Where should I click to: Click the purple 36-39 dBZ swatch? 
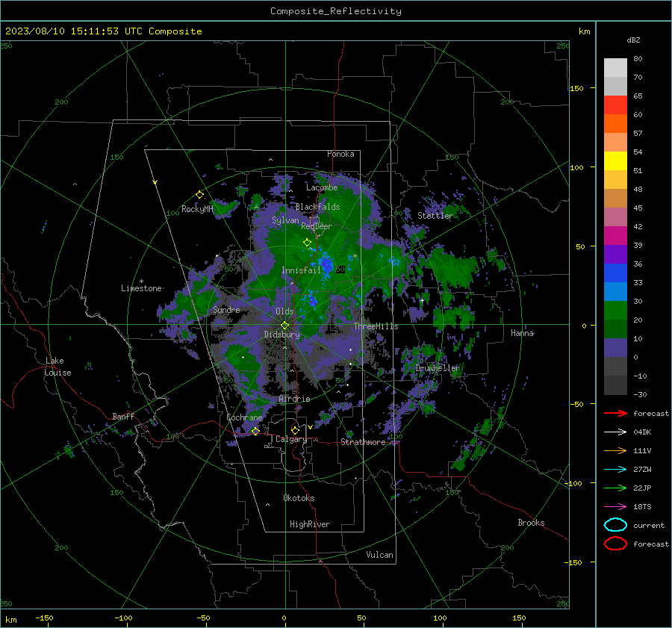click(615, 255)
